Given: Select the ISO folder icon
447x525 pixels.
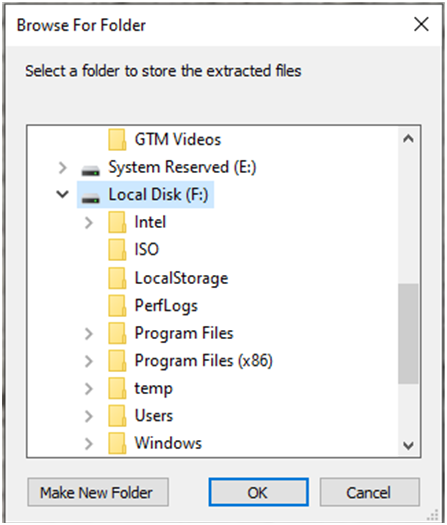Looking at the screenshot, I should pyautogui.click(x=117, y=249).
